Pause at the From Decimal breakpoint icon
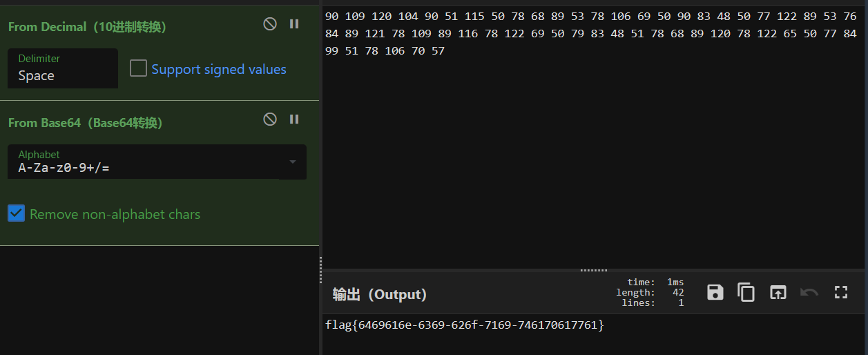The image size is (868, 355). [294, 24]
